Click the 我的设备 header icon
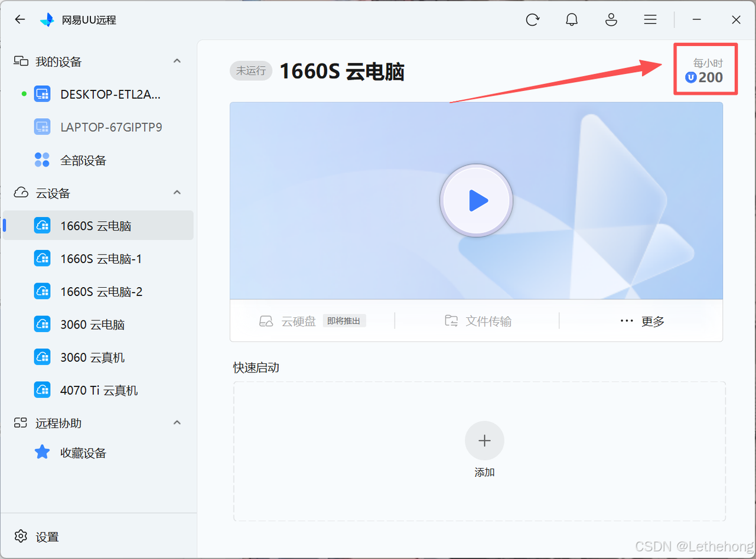756x559 pixels. click(21, 61)
